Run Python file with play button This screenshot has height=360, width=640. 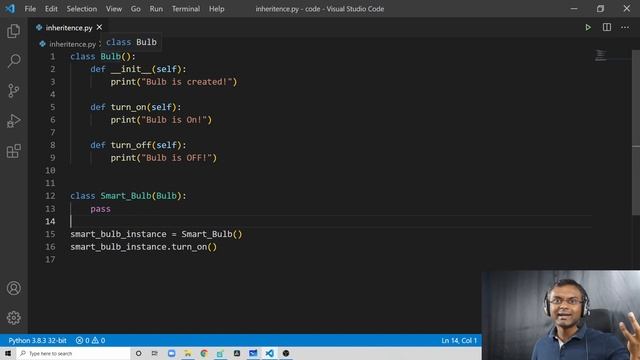coord(588,27)
